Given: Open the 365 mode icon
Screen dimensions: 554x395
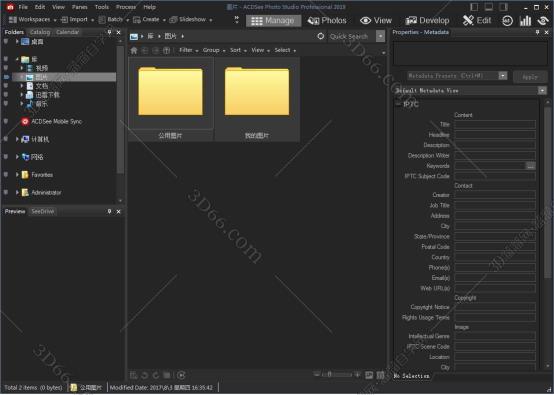Looking at the screenshot, I should coord(507,21).
